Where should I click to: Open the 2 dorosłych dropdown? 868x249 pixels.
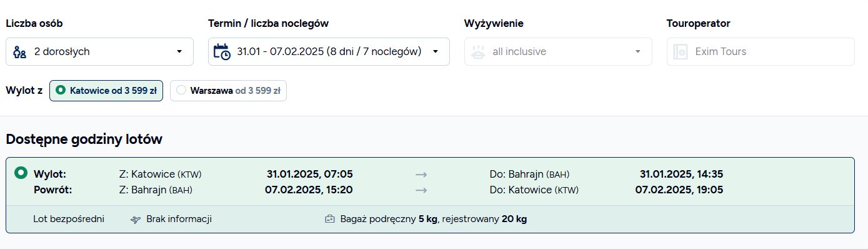pyautogui.click(x=99, y=51)
